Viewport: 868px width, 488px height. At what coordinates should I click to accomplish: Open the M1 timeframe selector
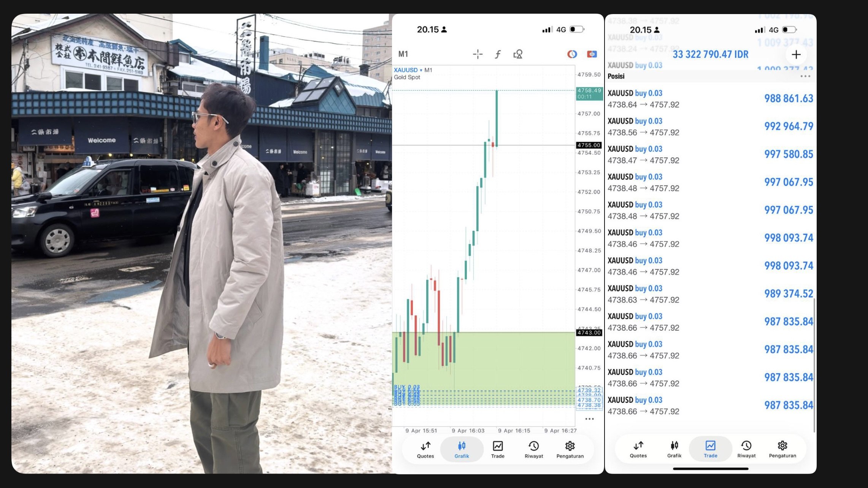point(403,54)
